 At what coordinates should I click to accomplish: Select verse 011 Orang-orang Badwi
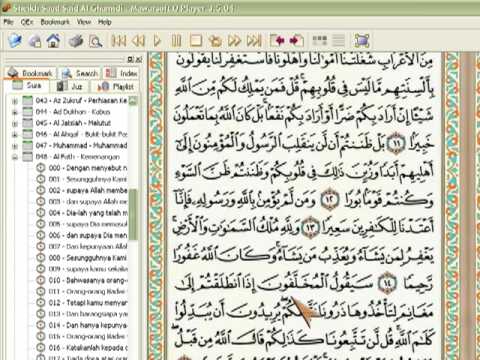[x=88, y=291]
